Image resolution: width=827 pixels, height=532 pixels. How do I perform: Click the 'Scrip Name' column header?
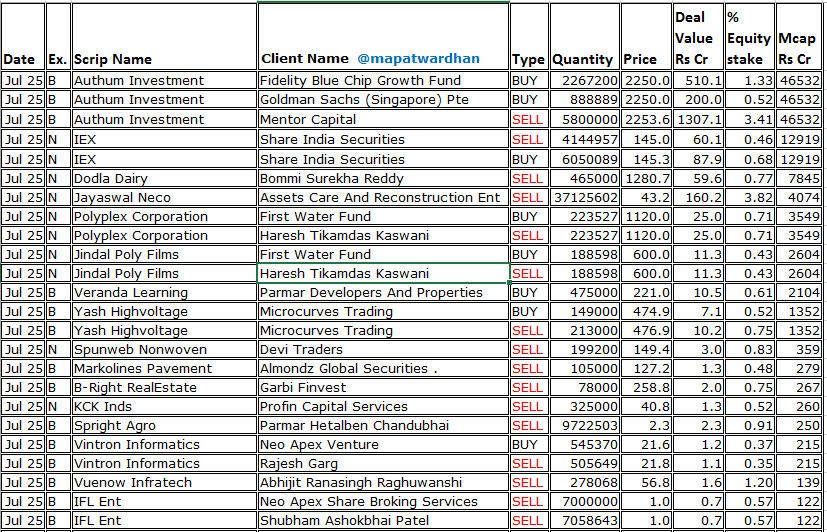click(x=164, y=36)
